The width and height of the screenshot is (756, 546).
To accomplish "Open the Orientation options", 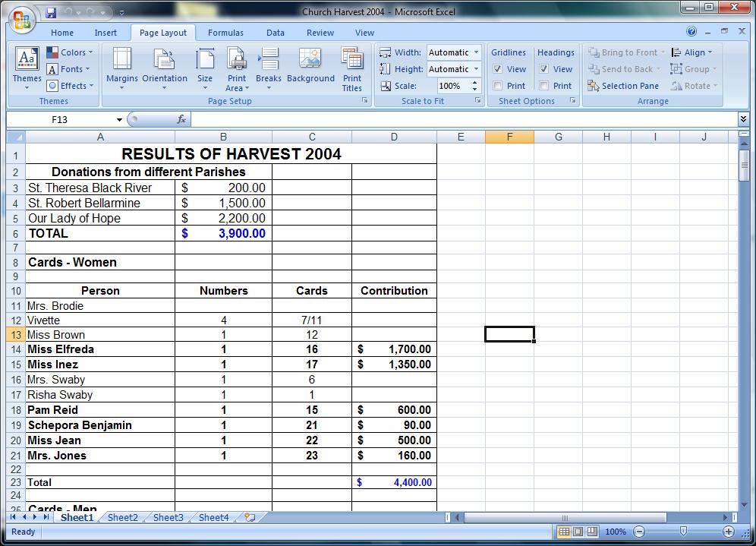I will pos(165,68).
